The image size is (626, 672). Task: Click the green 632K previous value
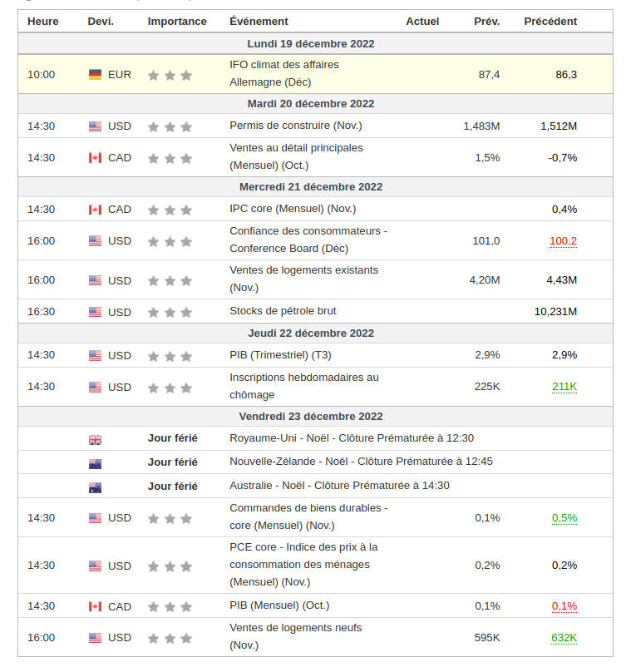tap(564, 638)
